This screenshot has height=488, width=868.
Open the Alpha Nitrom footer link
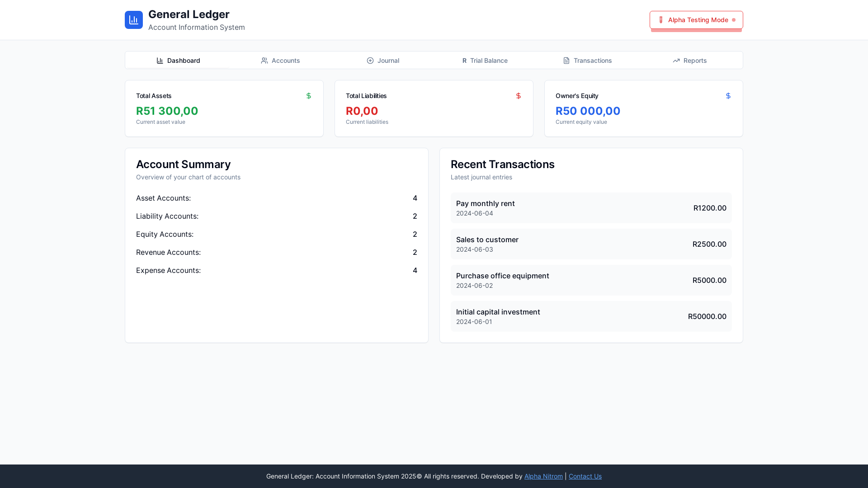(543, 476)
